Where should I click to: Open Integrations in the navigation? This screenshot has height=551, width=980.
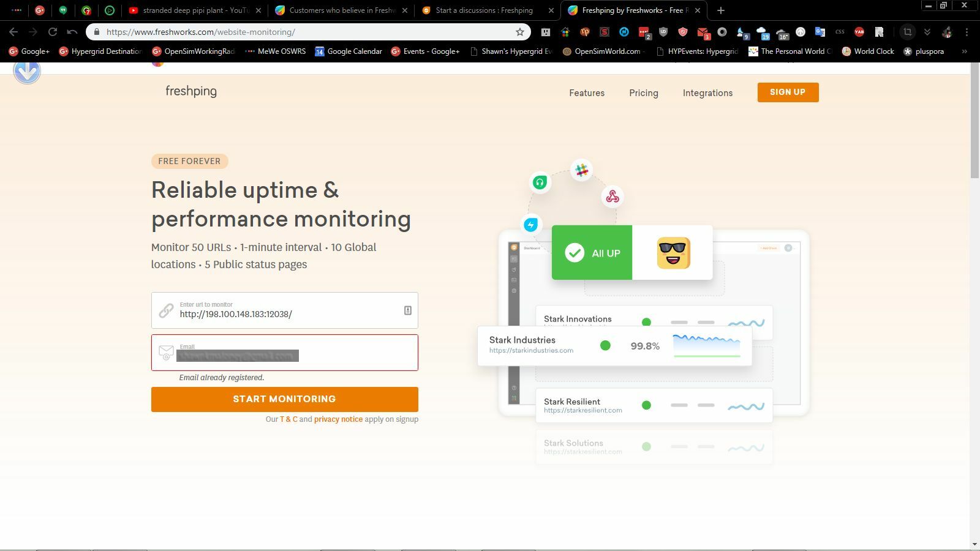707,93
